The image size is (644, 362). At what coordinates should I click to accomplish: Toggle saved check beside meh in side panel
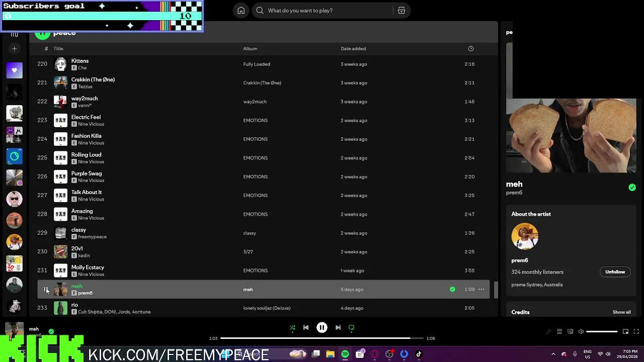click(632, 188)
